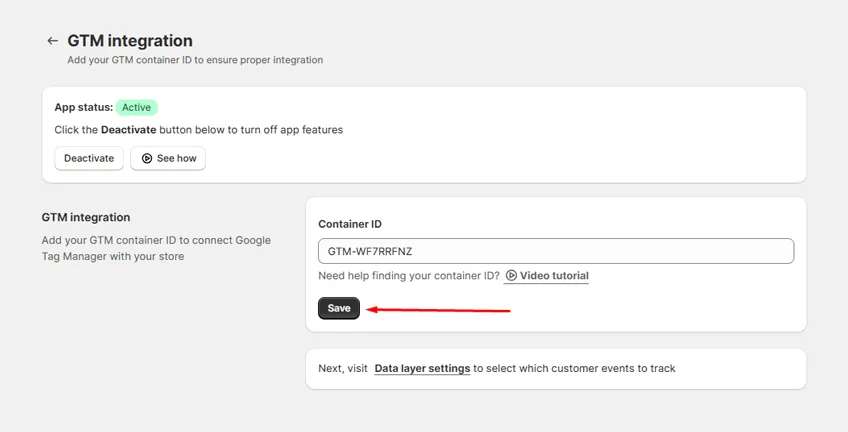Click the bold Deactivate word in instructions
Screen dimensions: 848x432
pyautogui.click(x=129, y=130)
